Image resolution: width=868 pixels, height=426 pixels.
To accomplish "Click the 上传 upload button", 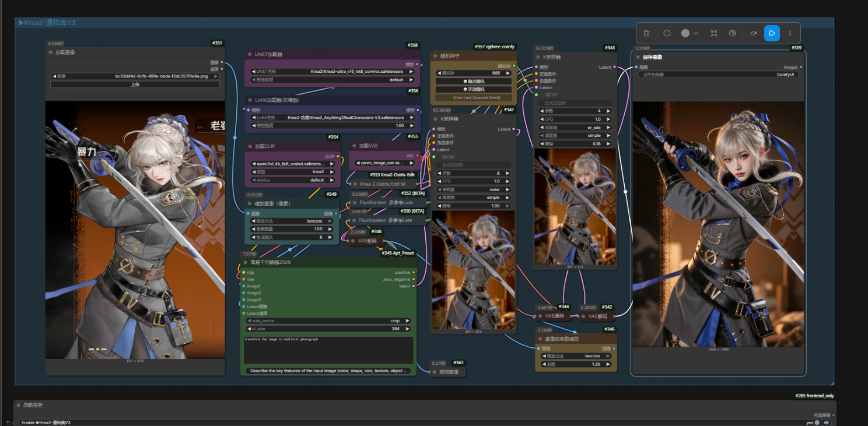I will point(135,85).
